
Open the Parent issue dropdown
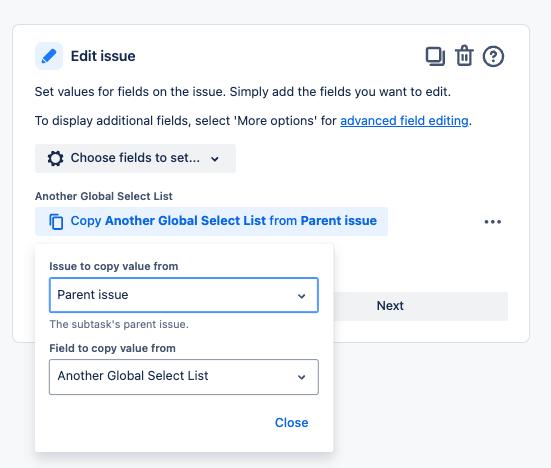(184, 295)
